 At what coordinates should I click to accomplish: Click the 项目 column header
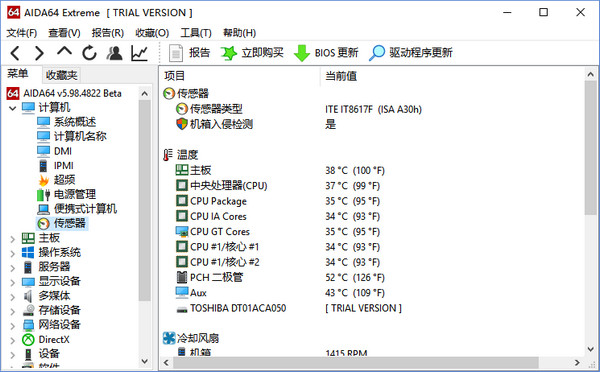[174, 76]
